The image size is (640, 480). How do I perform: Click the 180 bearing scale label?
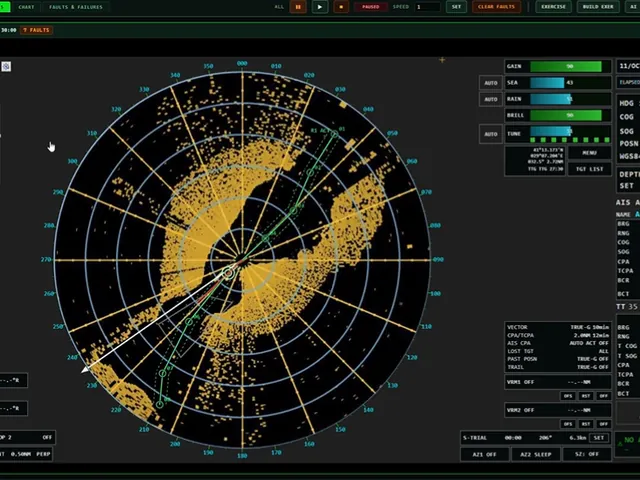tap(242, 456)
